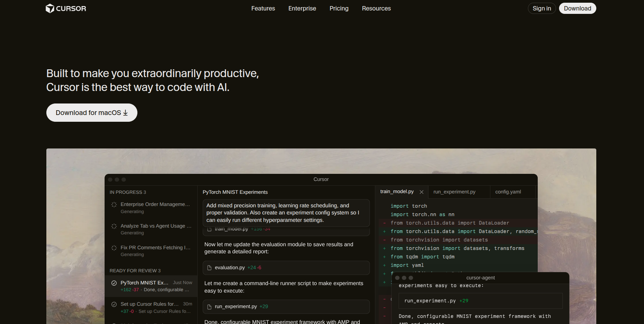Click file icon beside evaluation.py in chat
Image resolution: width=644 pixels, height=324 pixels.
(x=209, y=268)
